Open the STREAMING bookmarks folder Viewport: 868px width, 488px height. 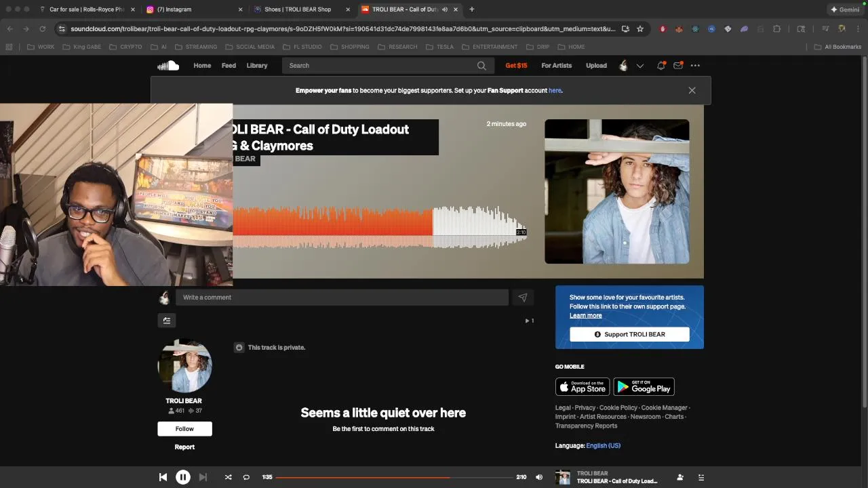click(x=196, y=47)
